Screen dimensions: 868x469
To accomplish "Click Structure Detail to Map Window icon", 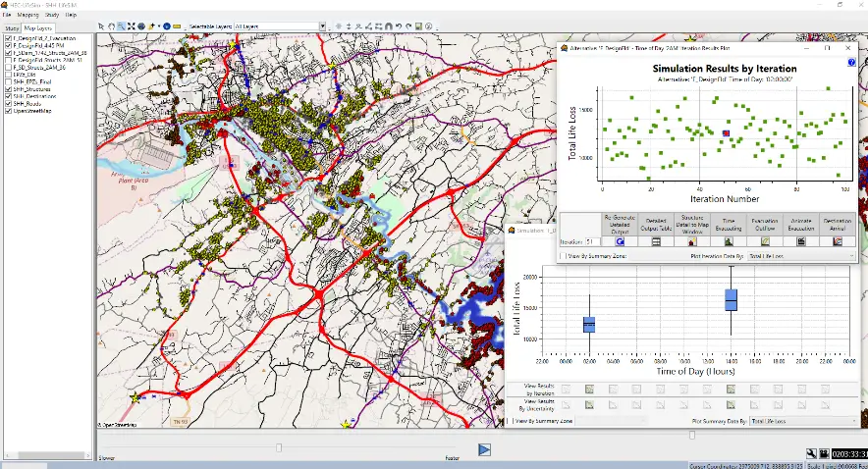I will [x=691, y=240].
